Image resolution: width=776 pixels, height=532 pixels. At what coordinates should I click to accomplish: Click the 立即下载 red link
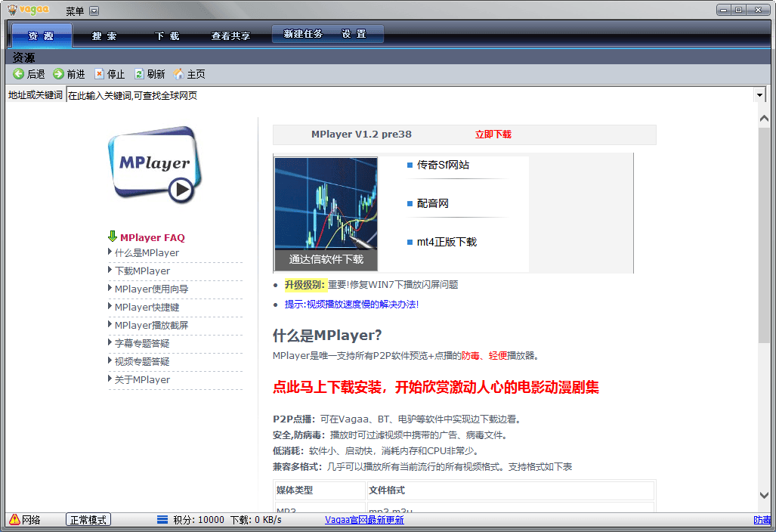[493, 134]
